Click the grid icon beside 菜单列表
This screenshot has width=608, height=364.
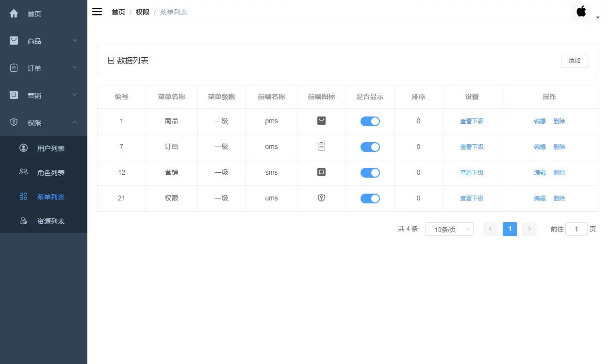click(23, 197)
